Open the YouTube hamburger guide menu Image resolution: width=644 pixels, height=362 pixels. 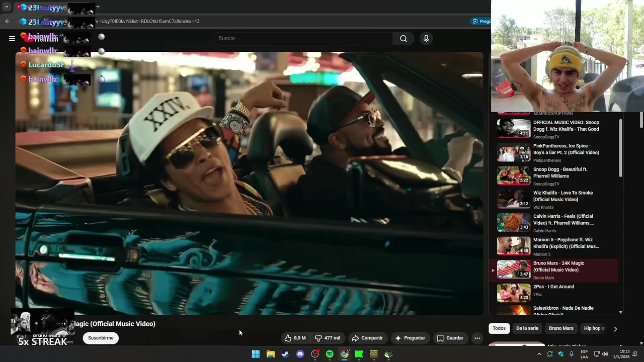pyautogui.click(x=12, y=38)
